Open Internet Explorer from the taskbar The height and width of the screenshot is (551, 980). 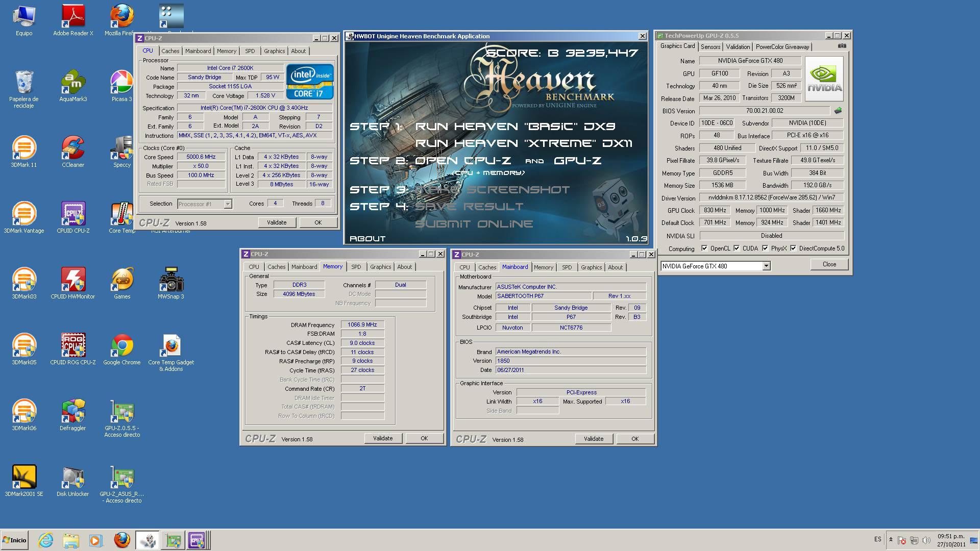tap(46, 540)
